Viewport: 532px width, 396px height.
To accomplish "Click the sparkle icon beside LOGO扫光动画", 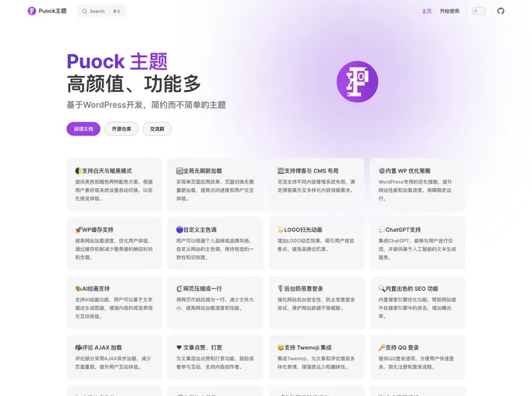I will 281,230.
